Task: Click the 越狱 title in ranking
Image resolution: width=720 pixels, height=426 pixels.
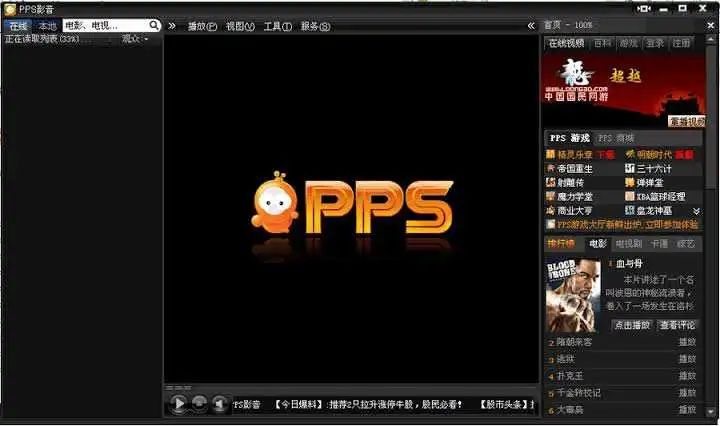Action: 565,359
